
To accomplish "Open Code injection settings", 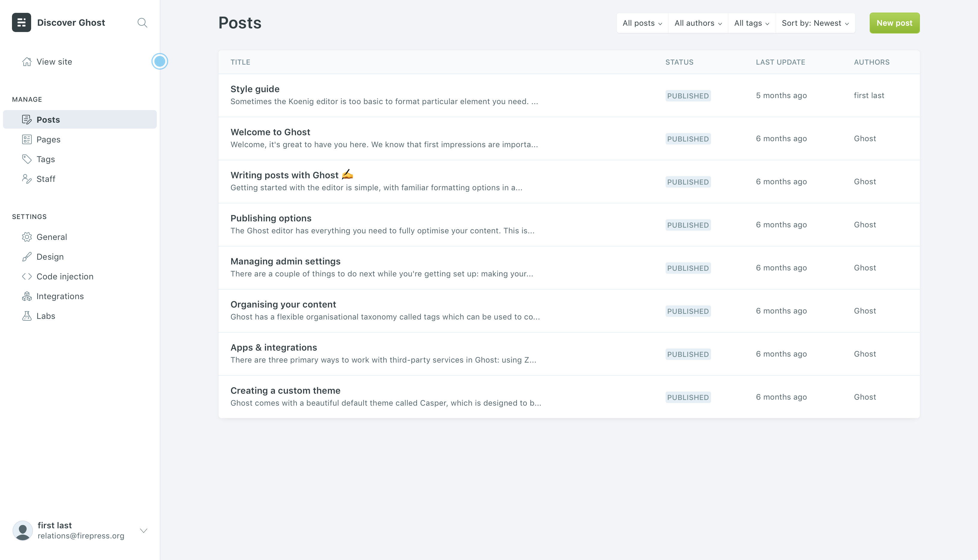I will click(80, 276).
